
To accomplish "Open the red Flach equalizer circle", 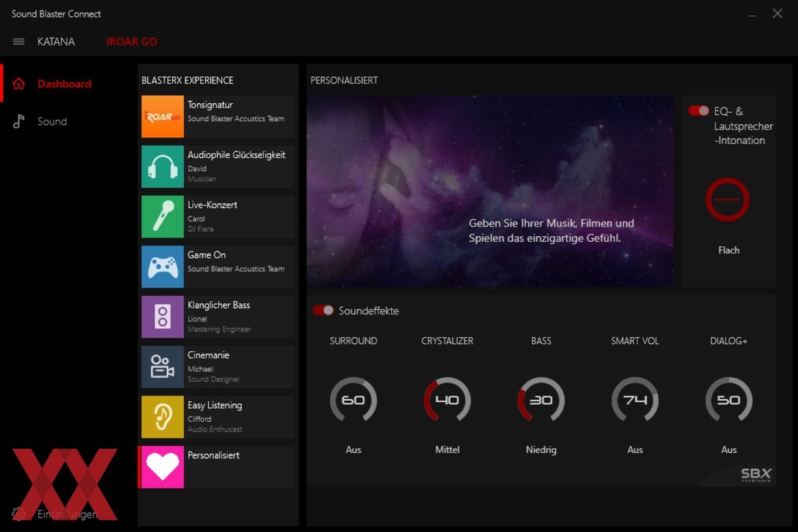I will pos(728,199).
